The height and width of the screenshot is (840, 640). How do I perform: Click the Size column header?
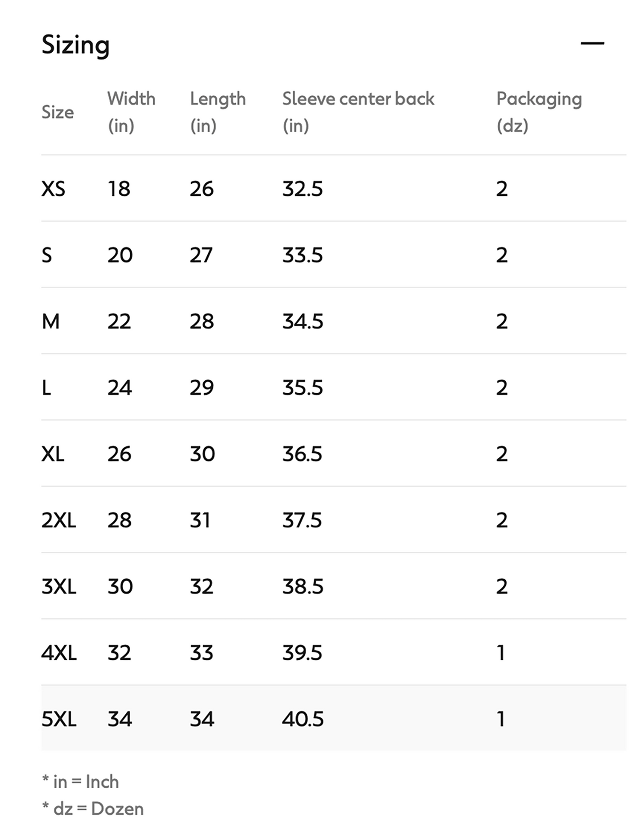58,112
